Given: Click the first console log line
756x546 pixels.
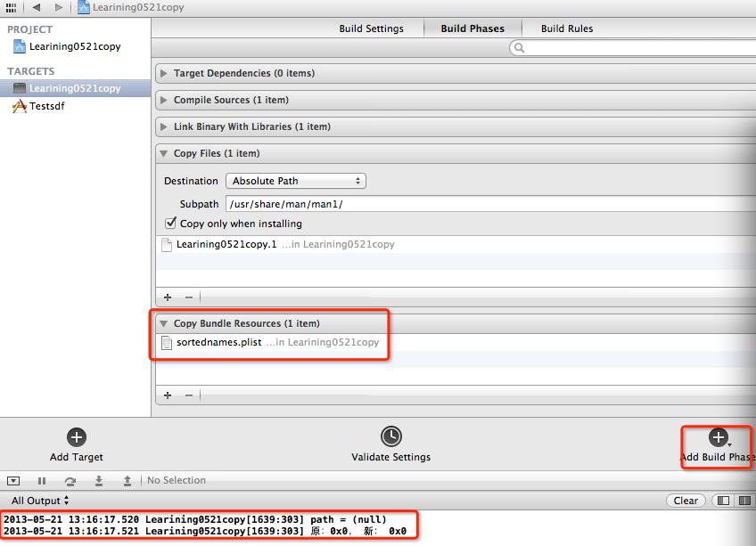Looking at the screenshot, I should pyautogui.click(x=194, y=519).
